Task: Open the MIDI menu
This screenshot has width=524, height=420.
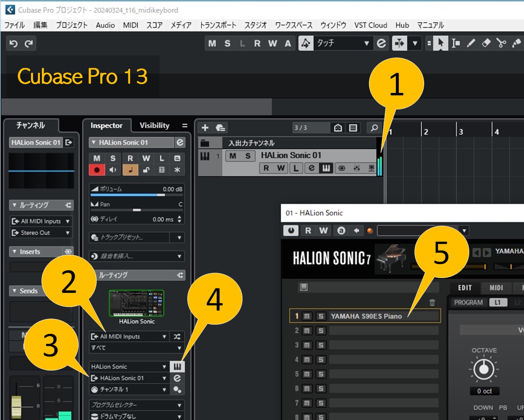Action: coord(130,25)
